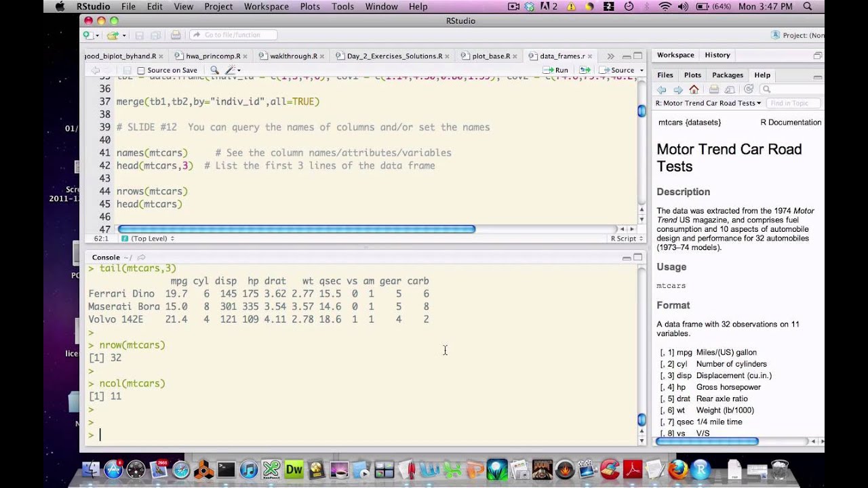Click the Help search field

pyautogui.click(x=791, y=89)
